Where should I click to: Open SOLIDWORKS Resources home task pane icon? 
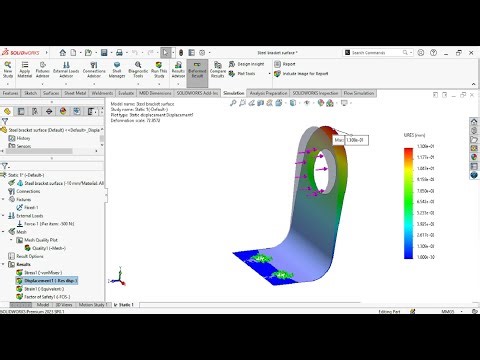tap(474, 121)
